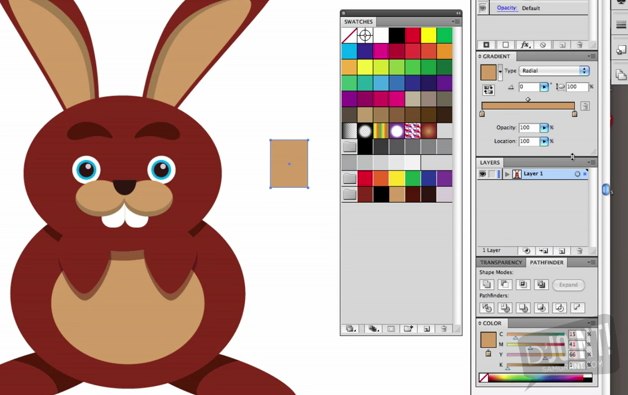Screen dimensions: 628x395
Task: Click Delete Selected Item trash in Appearance panel
Action: pyautogui.click(x=580, y=45)
